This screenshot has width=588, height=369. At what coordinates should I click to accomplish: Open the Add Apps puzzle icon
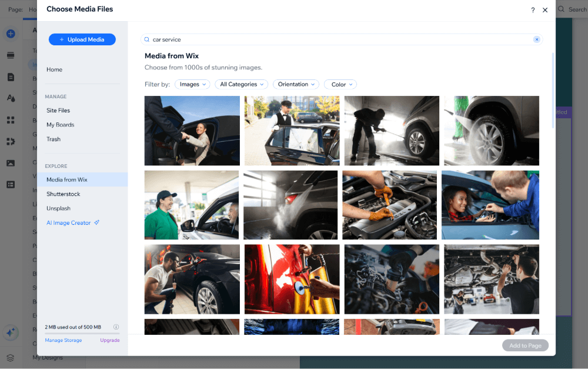pyautogui.click(x=11, y=141)
